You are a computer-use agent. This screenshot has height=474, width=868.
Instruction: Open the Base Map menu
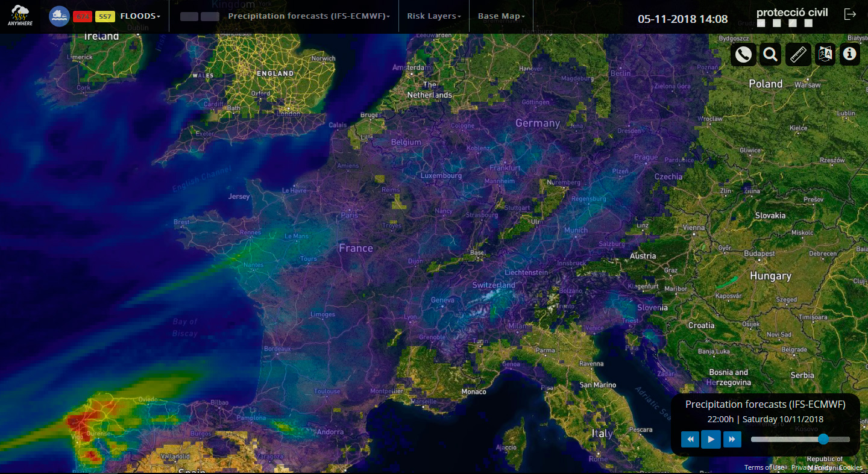pyautogui.click(x=501, y=16)
